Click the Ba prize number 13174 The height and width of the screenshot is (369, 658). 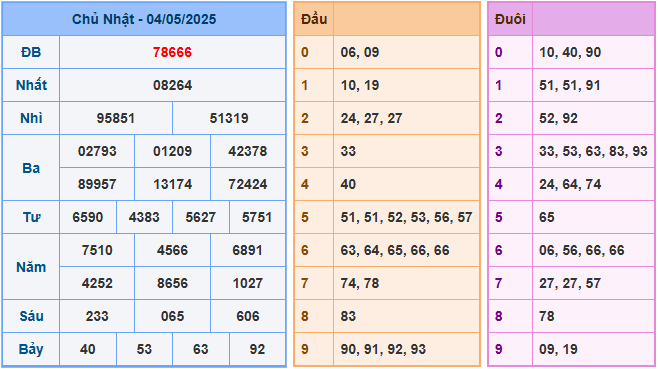pos(172,184)
